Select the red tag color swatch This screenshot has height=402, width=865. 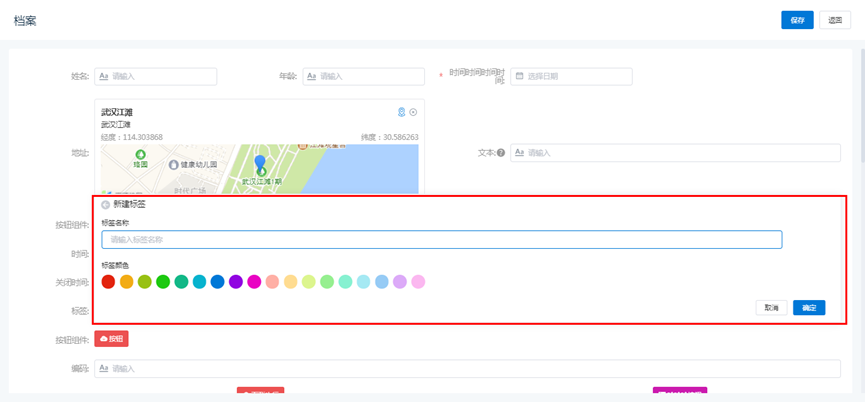point(108,282)
